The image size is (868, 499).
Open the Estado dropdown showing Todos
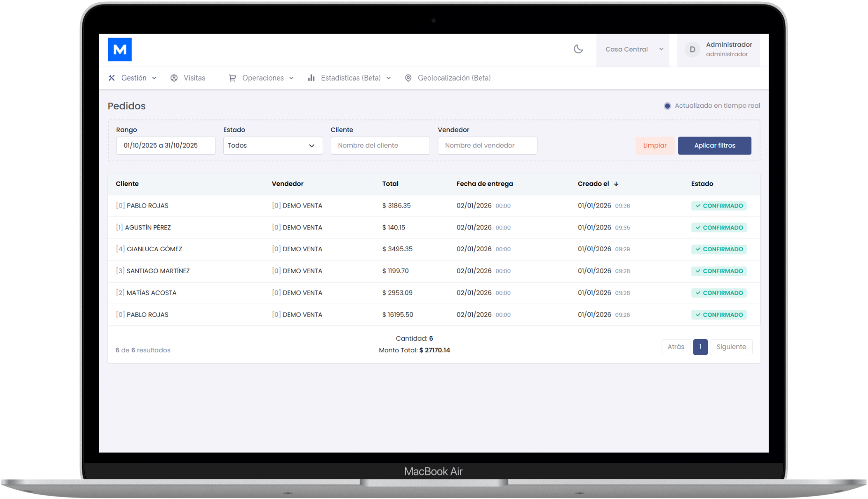273,145
